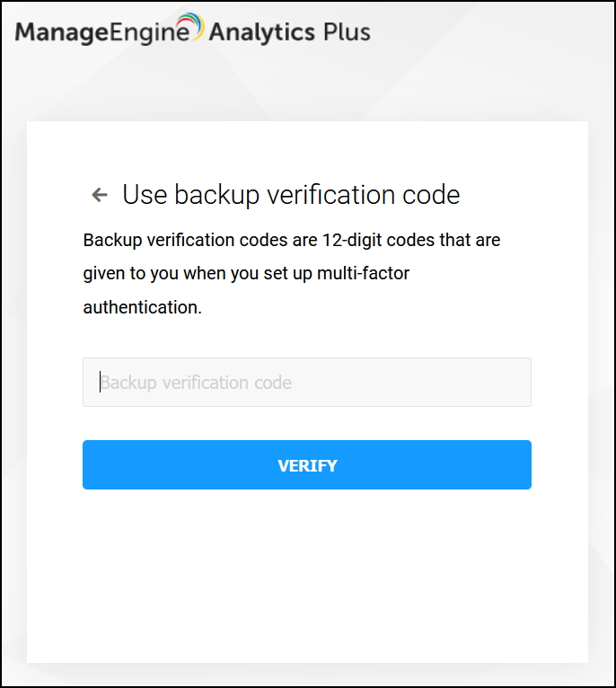Click the ManageEngine brand name text
This screenshot has height=688, width=616.
[102, 34]
